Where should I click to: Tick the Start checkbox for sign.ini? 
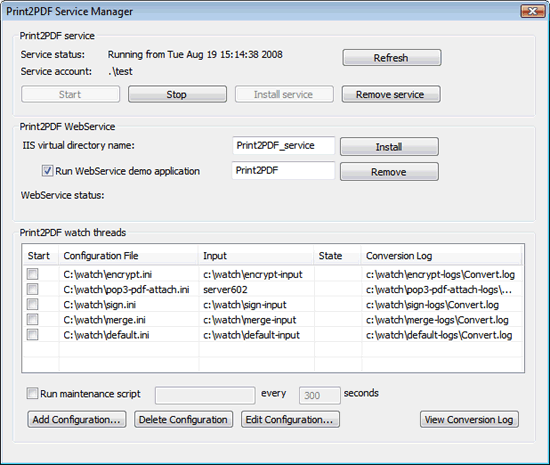[33, 304]
